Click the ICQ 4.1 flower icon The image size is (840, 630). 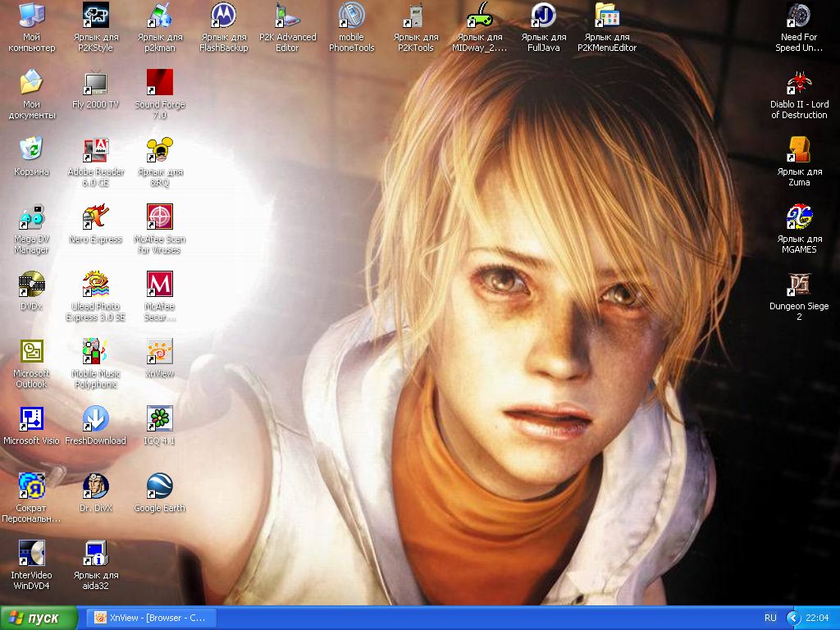coord(160,418)
